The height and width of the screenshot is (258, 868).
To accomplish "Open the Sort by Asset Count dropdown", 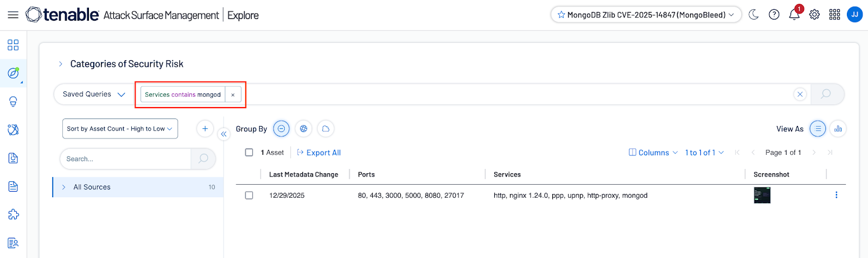I will 120,129.
